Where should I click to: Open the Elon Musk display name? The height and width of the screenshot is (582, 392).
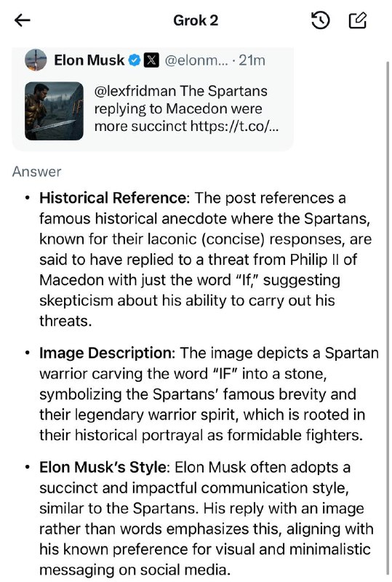pyautogui.click(x=89, y=60)
